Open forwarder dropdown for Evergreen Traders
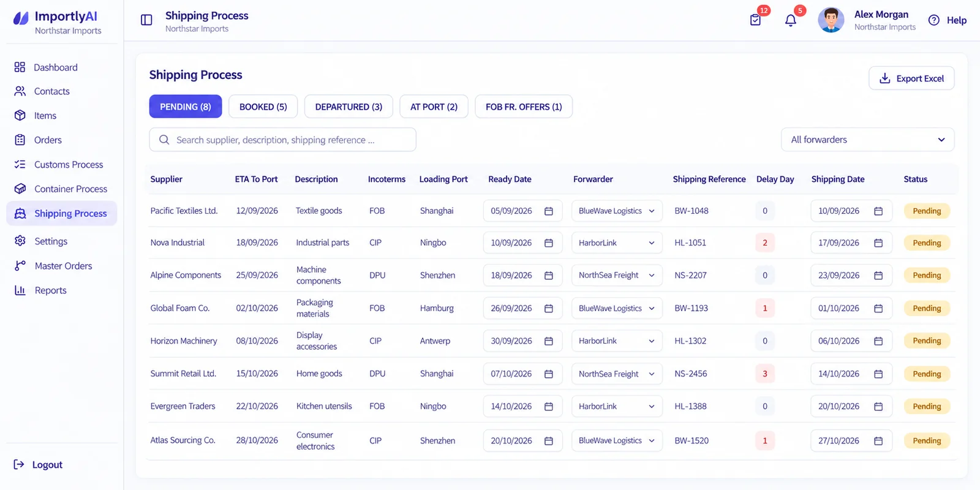 click(x=617, y=407)
